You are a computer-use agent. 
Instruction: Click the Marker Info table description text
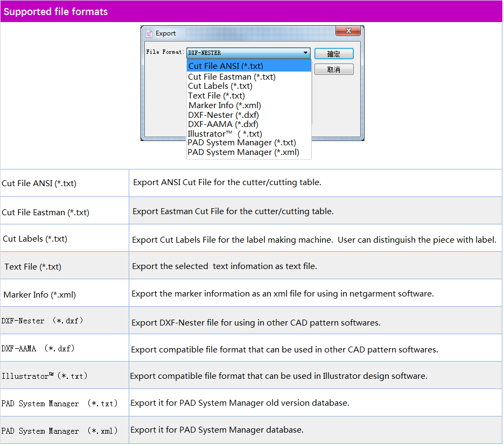click(x=283, y=294)
